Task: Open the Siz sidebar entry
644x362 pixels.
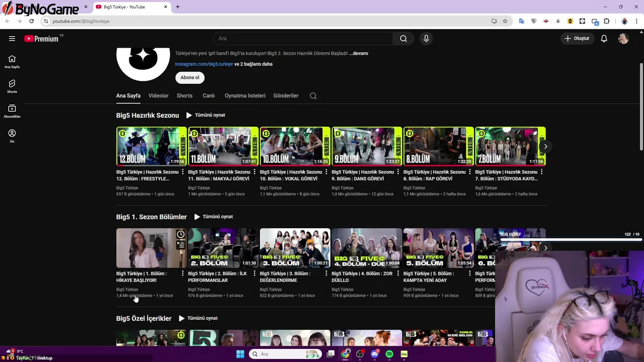Action: click(12, 136)
